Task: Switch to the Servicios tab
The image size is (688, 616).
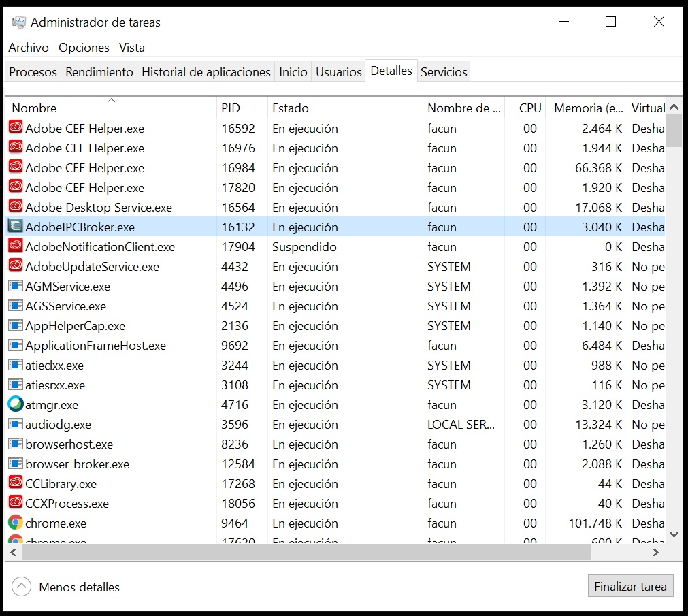Action: click(443, 71)
